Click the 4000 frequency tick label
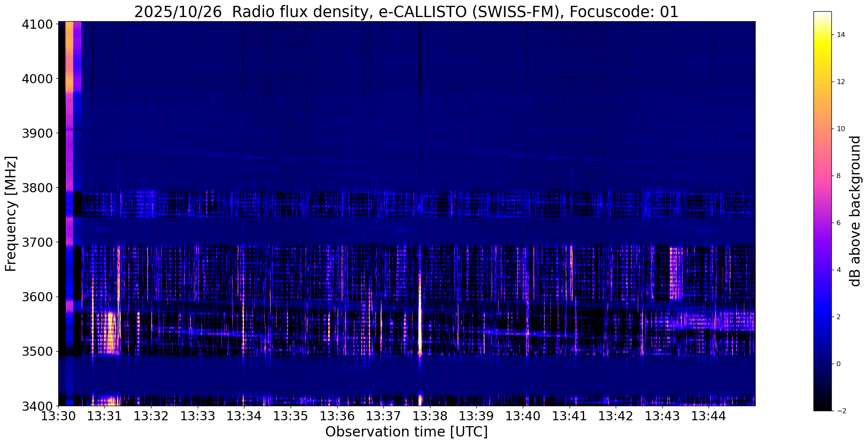 click(x=37, y=79)
